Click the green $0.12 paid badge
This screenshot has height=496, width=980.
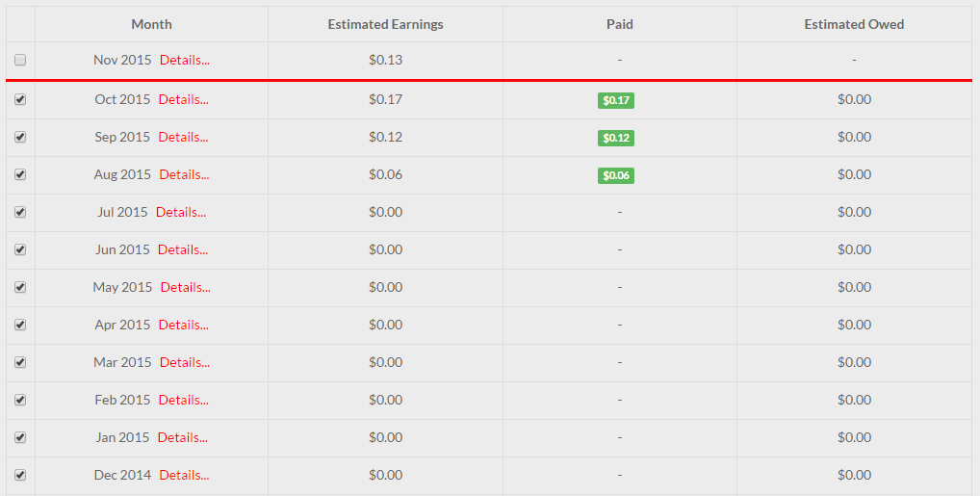pyautogui.click(x=616, y=138)
